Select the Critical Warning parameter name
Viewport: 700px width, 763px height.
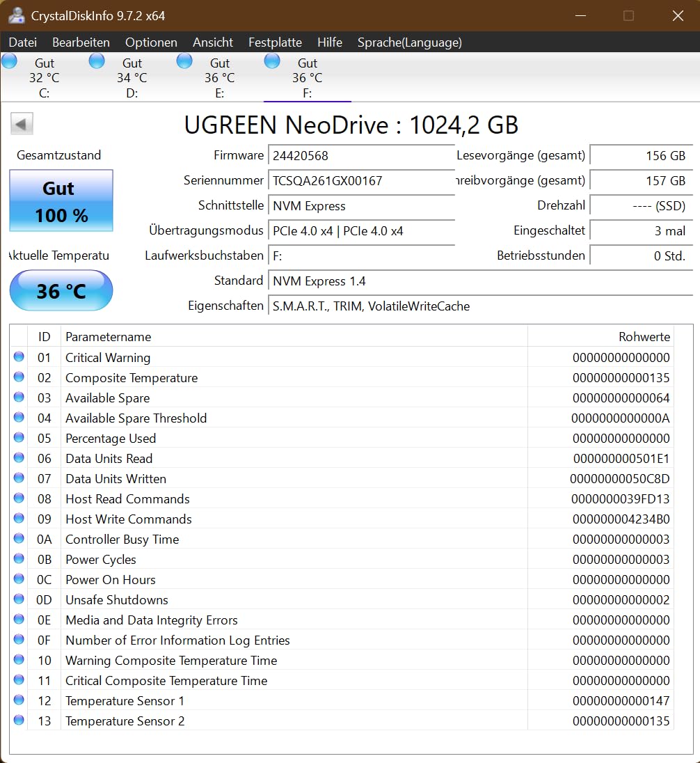coord(108,358)
